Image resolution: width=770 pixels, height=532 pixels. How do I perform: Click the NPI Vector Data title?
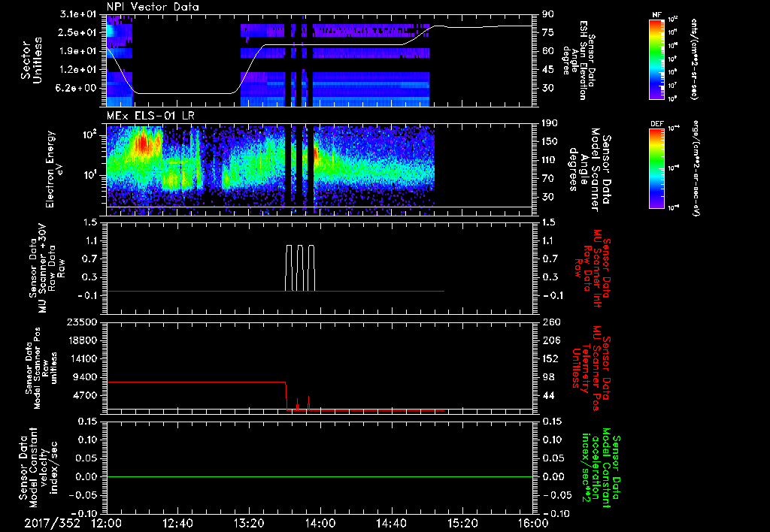[153, 7]
